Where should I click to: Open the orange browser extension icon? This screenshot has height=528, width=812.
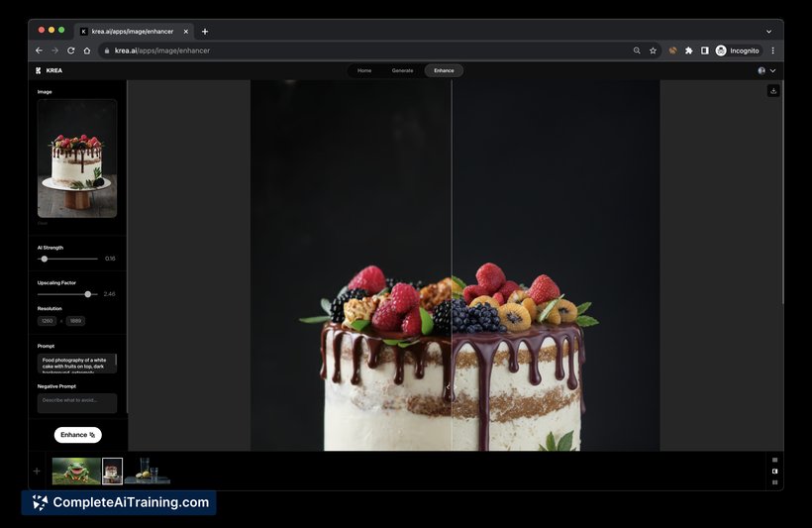pyautogui.click(x=672, y=51)
